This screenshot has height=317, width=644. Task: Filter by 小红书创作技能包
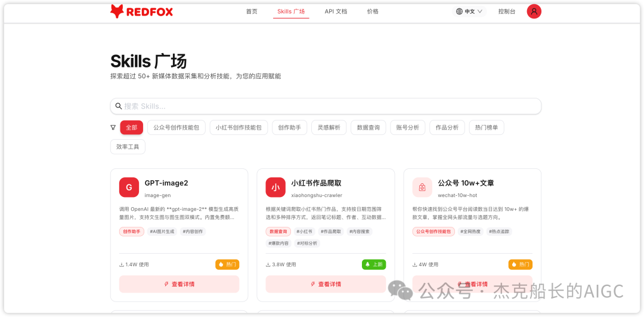(239, 128)
